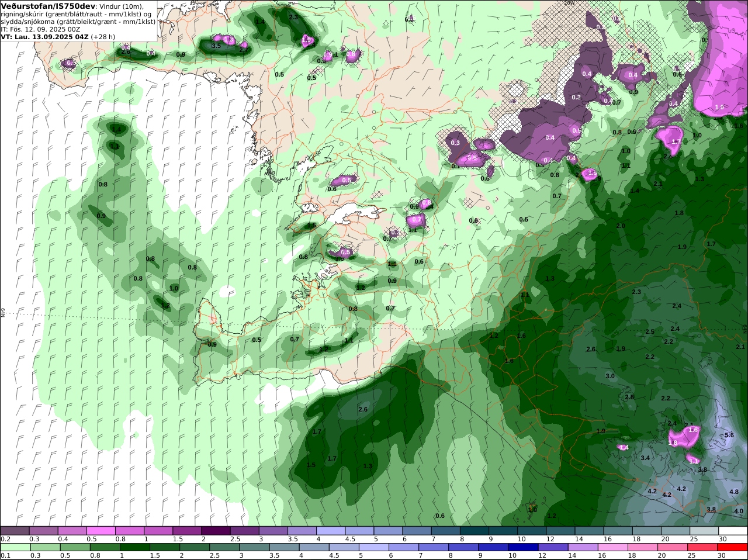Click the 20W longitude label at the top edge
748x560 pixels.
click(x=570, y=2)
